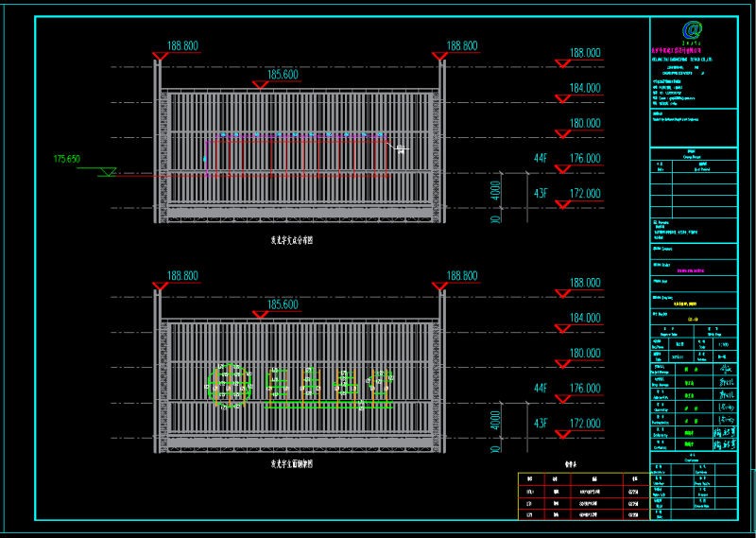Select the 4000 vertical dimension in upper drawing
Screen dimensions: 756x538
[x=497, y=195]
